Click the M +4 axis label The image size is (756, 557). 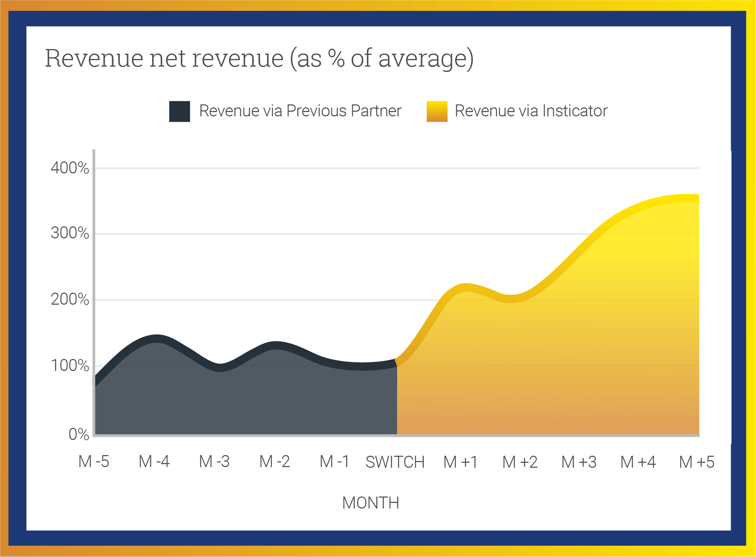point(638,462)
